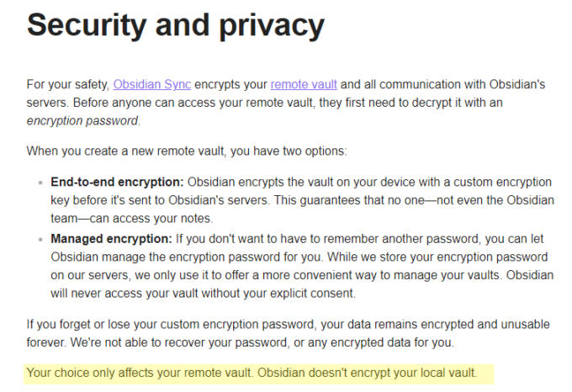The width and height of the screenshot is (572, 392).
Task: Open the Obsidian Sync link
Action: pos(151,84)
